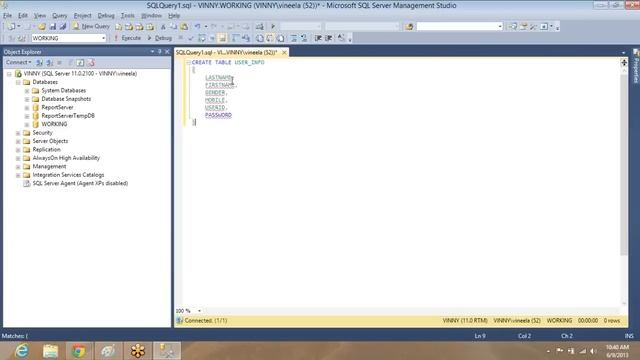The image size is (640, 360).
Task: Open Internet Explorer from taskbar
Action: pos(21,351)
